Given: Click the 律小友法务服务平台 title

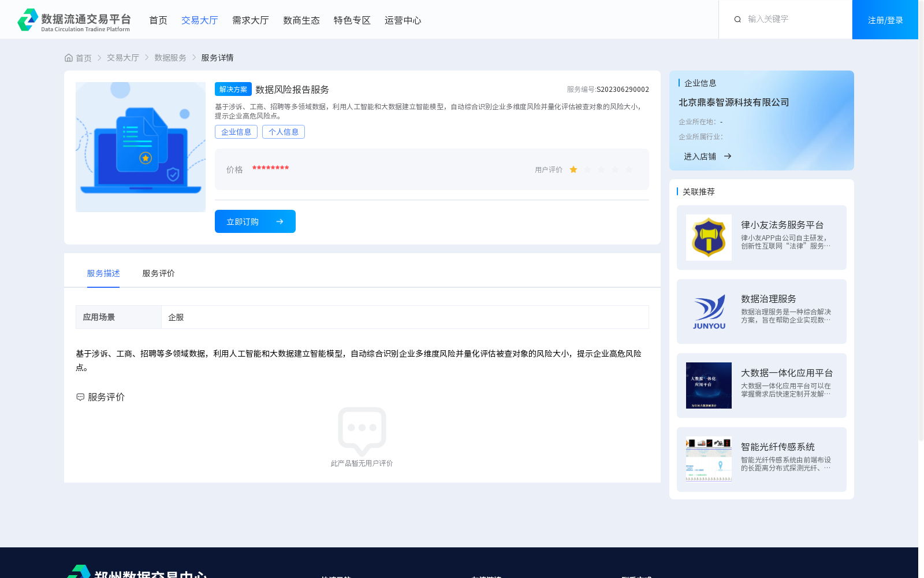Looking at the screenshot, I should click(x=783, y=225).
